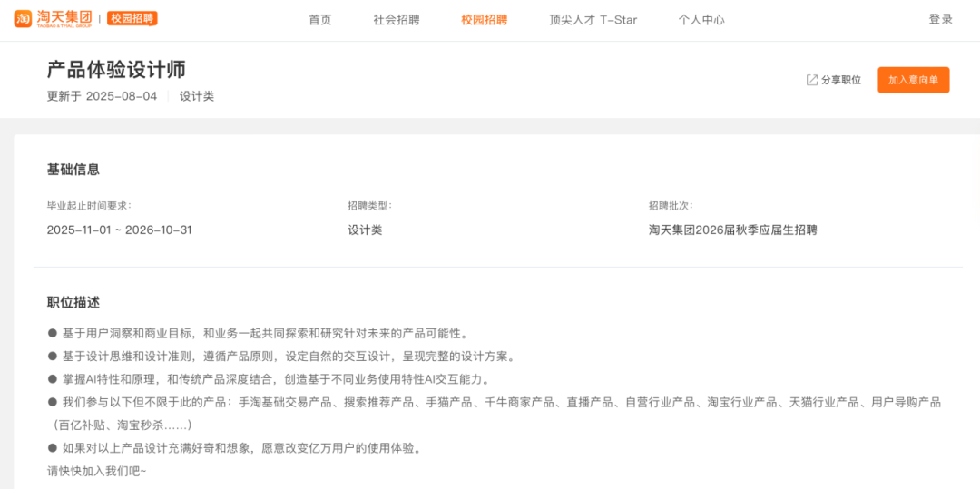Click the bullet starting 掌握AI特性和原理
980x489 pixels.
pyautogui.click(x=268, y=380)
